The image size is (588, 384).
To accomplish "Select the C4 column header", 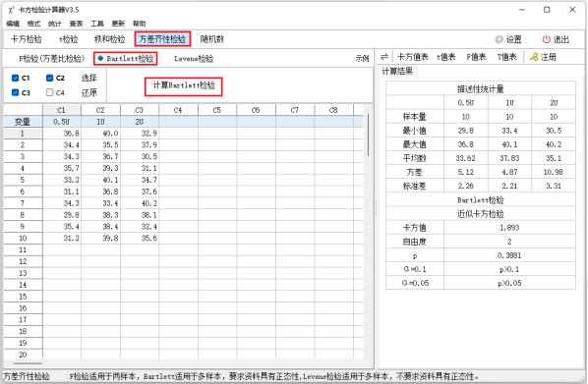I will click(178, 110).
